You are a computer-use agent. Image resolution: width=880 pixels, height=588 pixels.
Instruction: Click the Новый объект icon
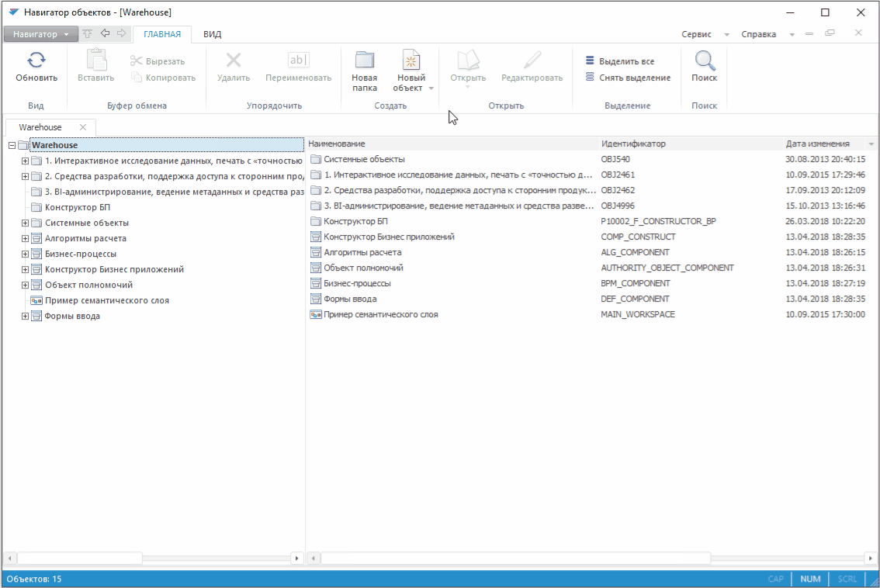pyautogui.click(x=411, y=60)
